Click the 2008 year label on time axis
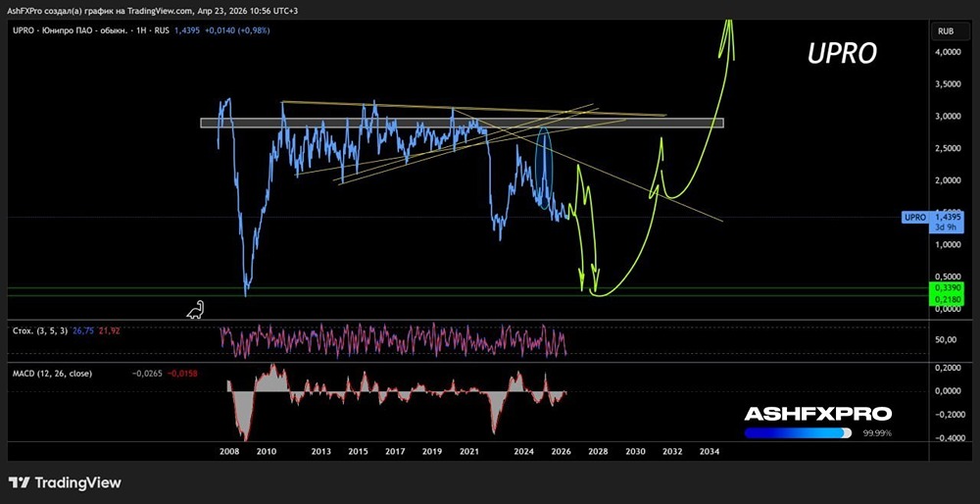The width and height of the screenshot is (980, 504). coord(230,451)
